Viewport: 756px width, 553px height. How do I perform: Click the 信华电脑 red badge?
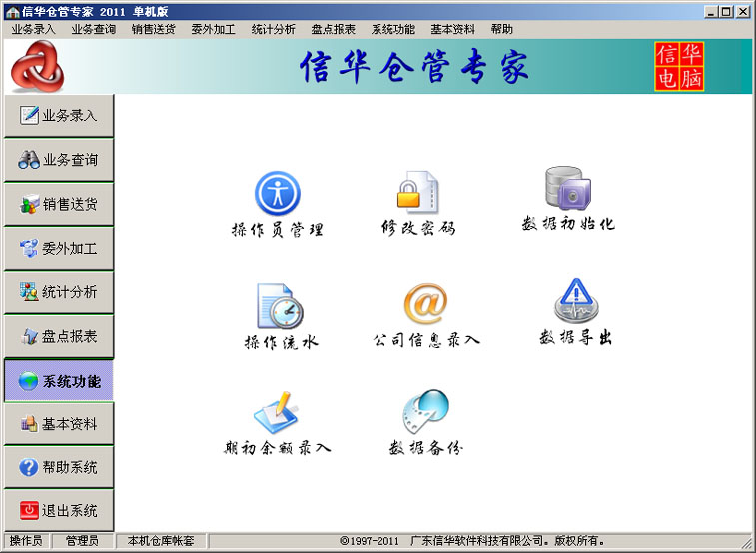(679, 67)
